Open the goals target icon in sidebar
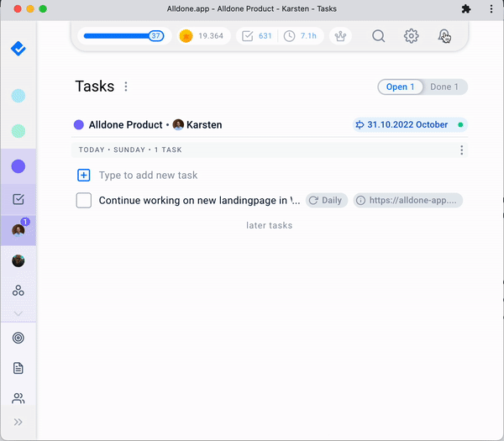The image size is (504, 441). (18, 338)
